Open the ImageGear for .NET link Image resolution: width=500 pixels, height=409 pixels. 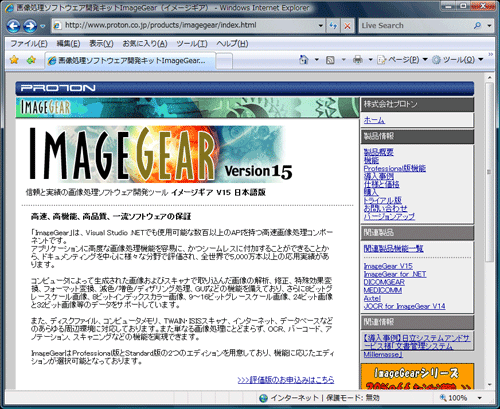point(395,274)
